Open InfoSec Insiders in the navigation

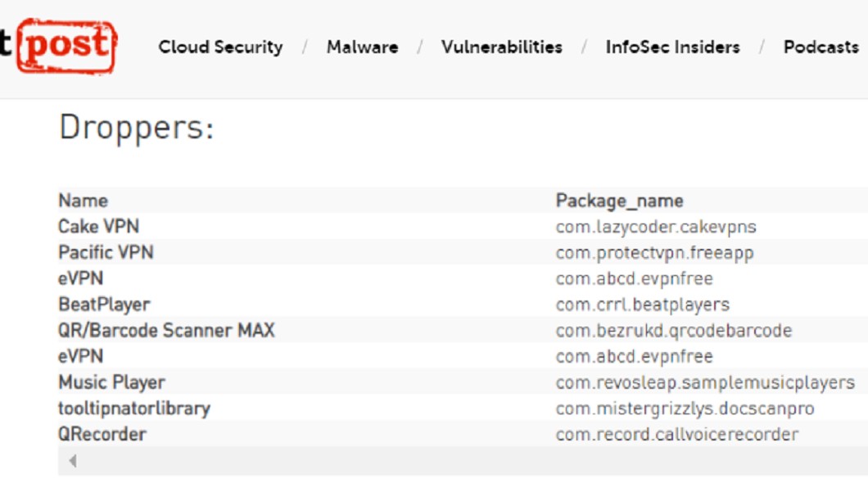point(672,47)
